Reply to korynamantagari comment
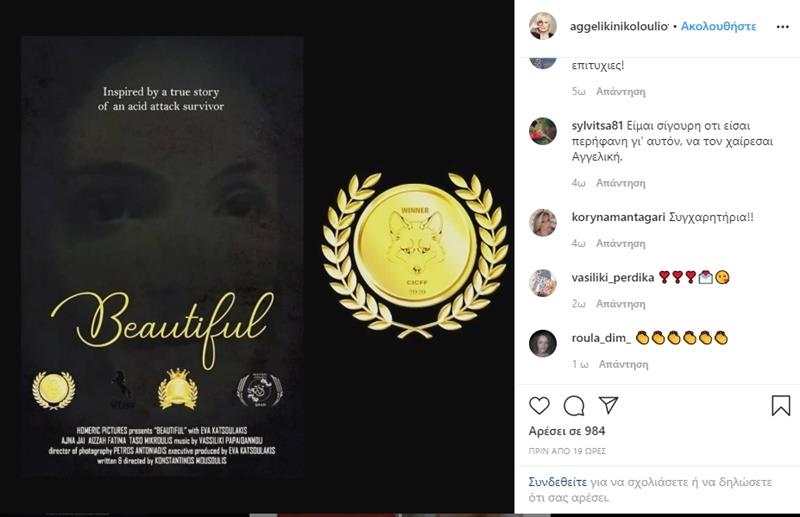This screenshot has width=800, height=517. coord(620,243)
